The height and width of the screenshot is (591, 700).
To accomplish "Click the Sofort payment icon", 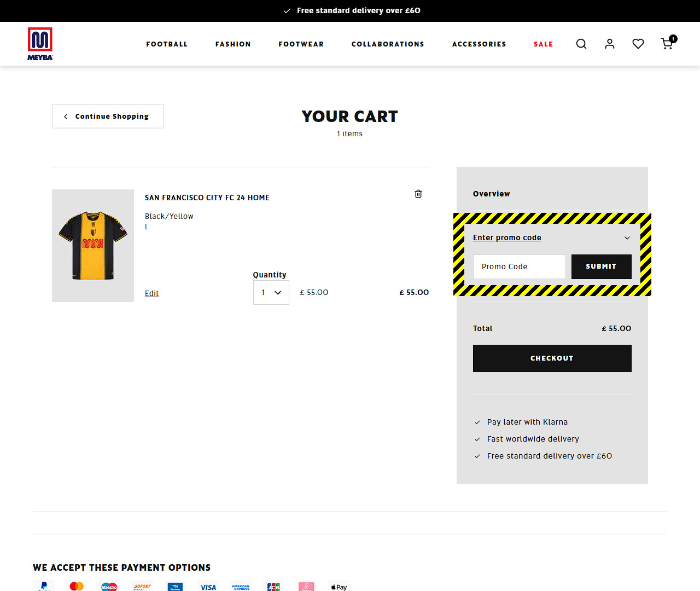I will click(x=142, y=586).
